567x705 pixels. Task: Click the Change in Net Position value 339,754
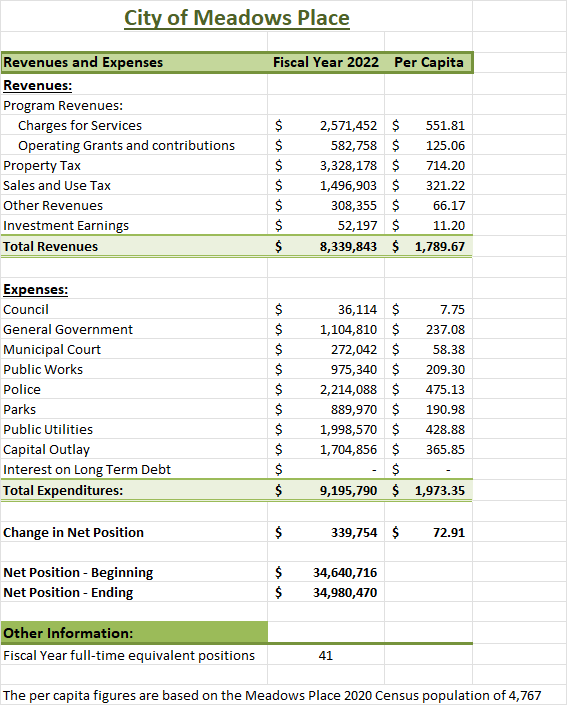354,532
